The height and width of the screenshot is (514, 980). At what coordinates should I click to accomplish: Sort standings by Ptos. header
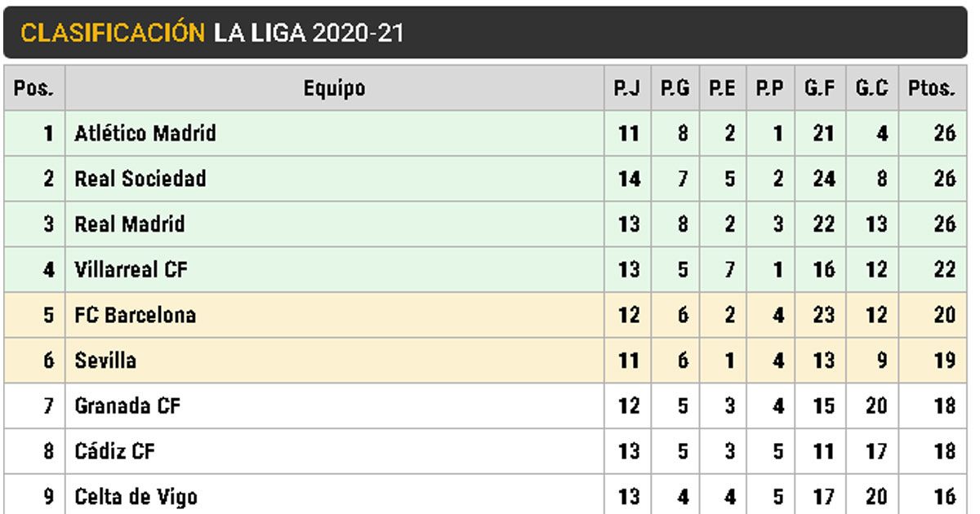[931, 88]
